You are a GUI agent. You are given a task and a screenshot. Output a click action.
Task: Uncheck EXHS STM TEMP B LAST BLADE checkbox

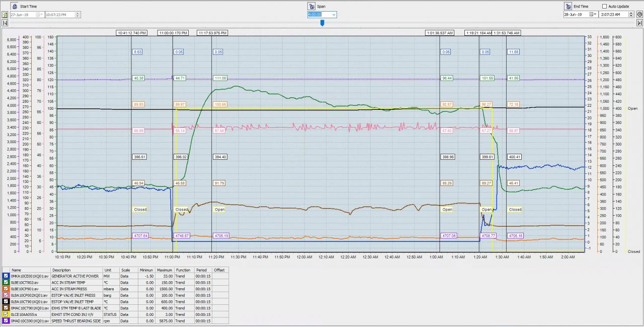pyautogui.click(x=6, y=308)
